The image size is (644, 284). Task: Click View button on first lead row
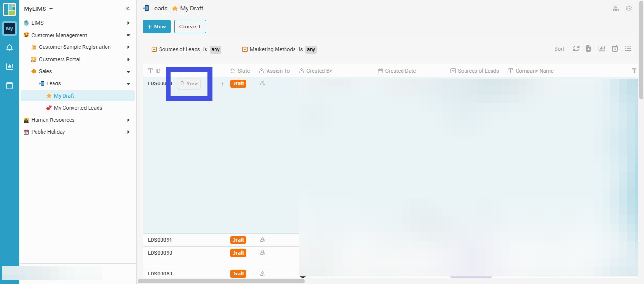(189, 83)
